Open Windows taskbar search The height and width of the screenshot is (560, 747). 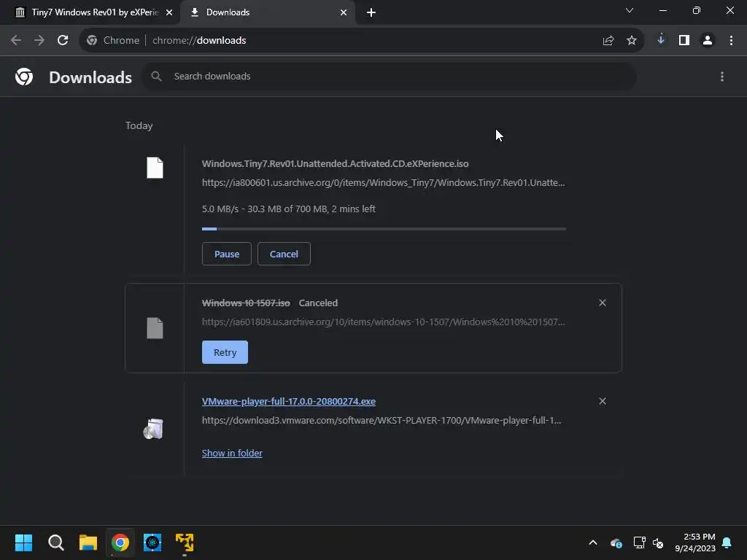click(55, 542)
